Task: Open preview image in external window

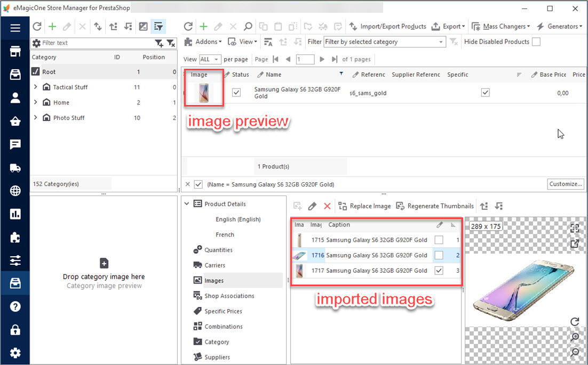Action: 575,244
